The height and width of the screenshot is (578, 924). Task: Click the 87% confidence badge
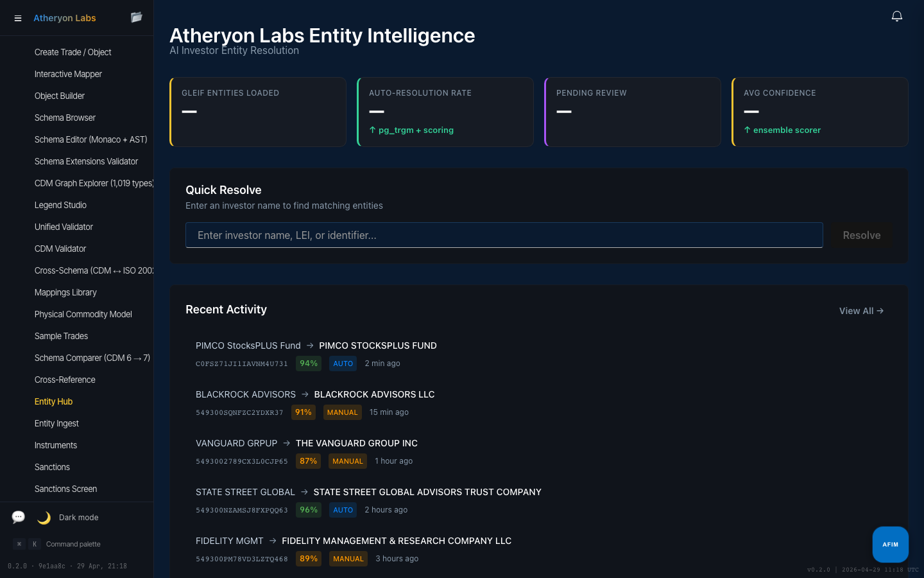tap(309, 461)
